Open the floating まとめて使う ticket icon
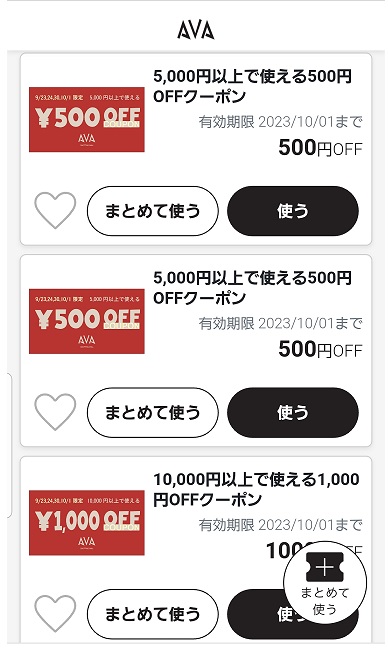 (x=325, y=582)
